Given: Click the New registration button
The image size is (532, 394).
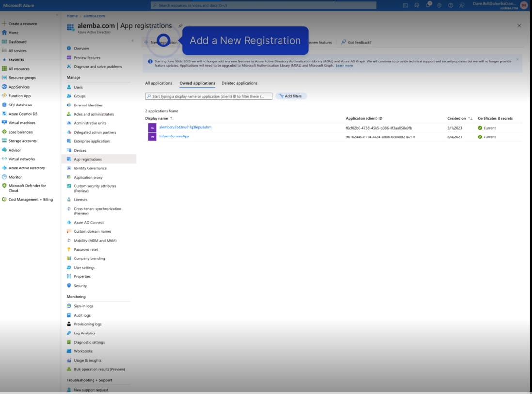Looking at the screenshot, I should (x=161, y=42).
